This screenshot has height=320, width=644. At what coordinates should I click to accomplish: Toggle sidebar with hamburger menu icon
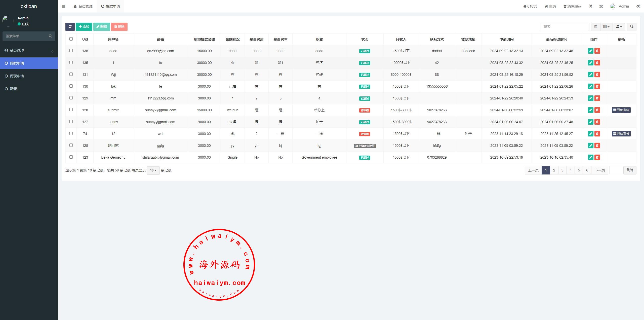(63, 6)
